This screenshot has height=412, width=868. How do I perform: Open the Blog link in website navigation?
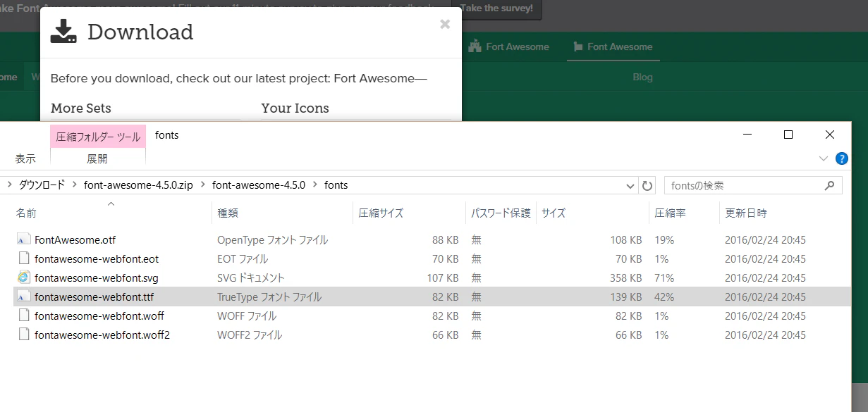(642, 77)
